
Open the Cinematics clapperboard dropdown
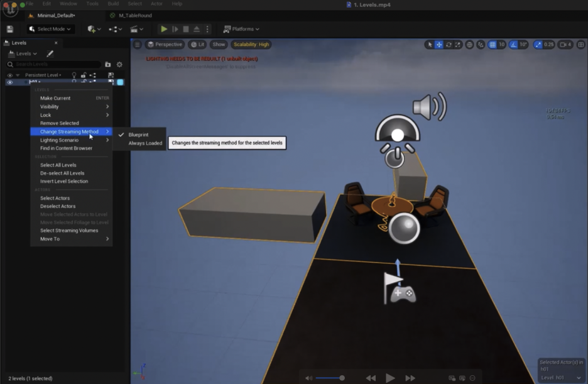coord(136,29)
